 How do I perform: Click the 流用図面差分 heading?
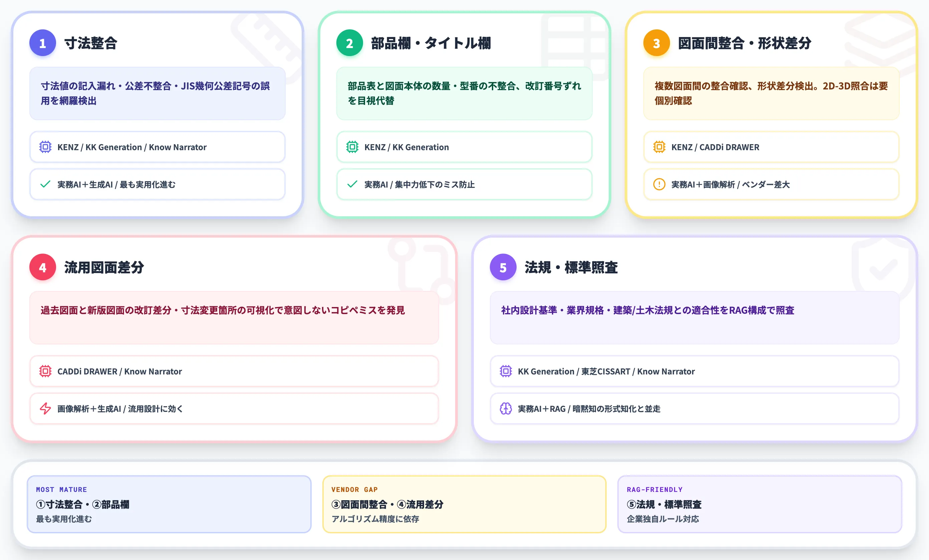(x=104, y=267)
